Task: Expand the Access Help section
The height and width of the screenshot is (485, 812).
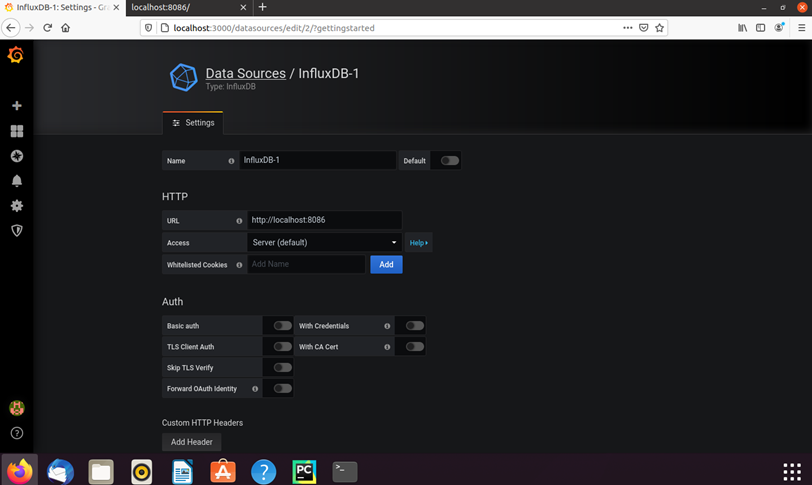Action: [418, 243]
